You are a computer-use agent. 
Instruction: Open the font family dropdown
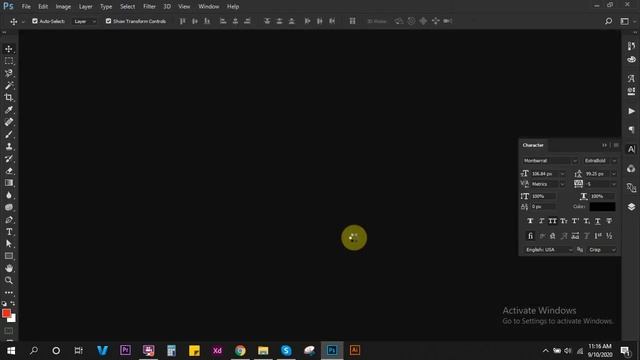tap(575, 161)
